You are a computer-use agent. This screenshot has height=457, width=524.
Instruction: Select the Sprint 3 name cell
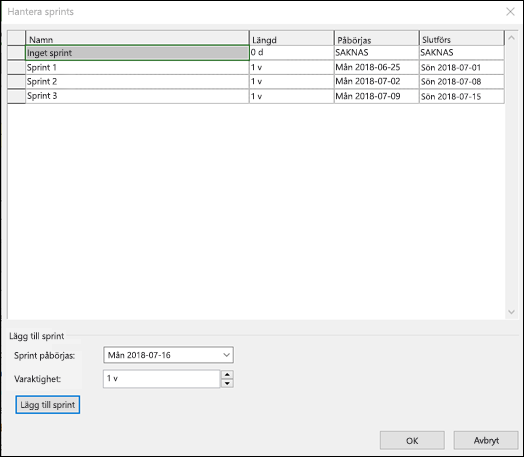pyautogui.click(x=137, y=96)
